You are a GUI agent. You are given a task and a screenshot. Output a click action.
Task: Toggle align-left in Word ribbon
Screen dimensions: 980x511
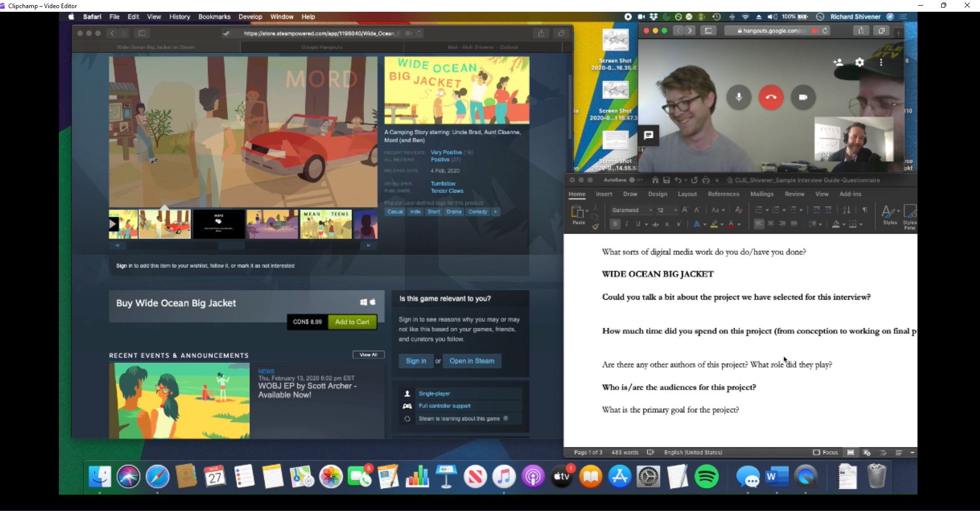pyautogui.click(x=759, y=224)
